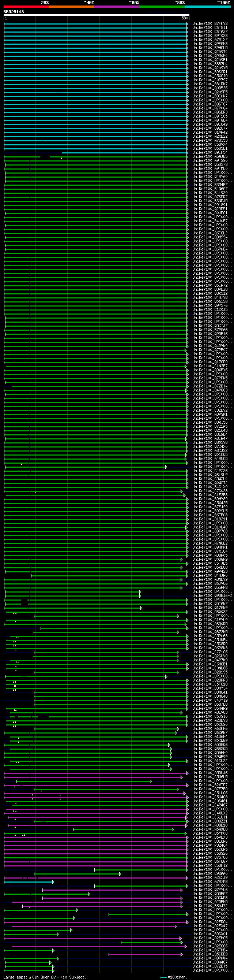Image resolution: width=234 pixels, height=980 pixels.
Task: Click the cyan =100char scale marker
Action: (x=163, y=977)
